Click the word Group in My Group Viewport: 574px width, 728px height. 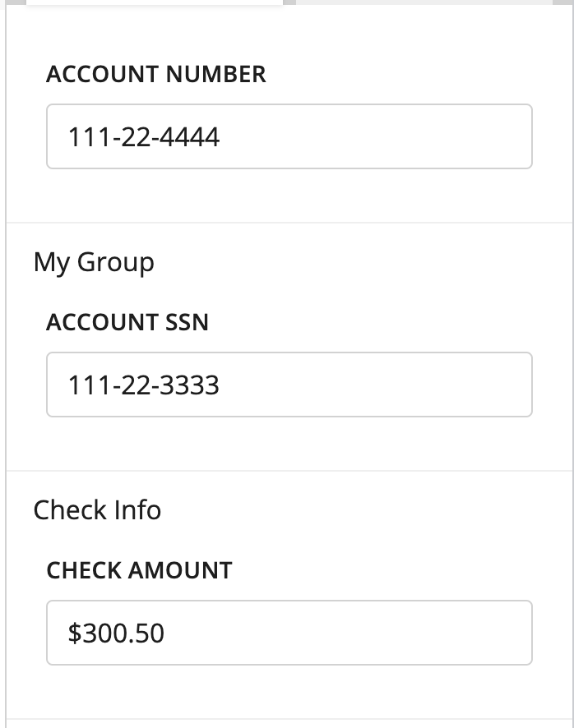pos(116,263)
